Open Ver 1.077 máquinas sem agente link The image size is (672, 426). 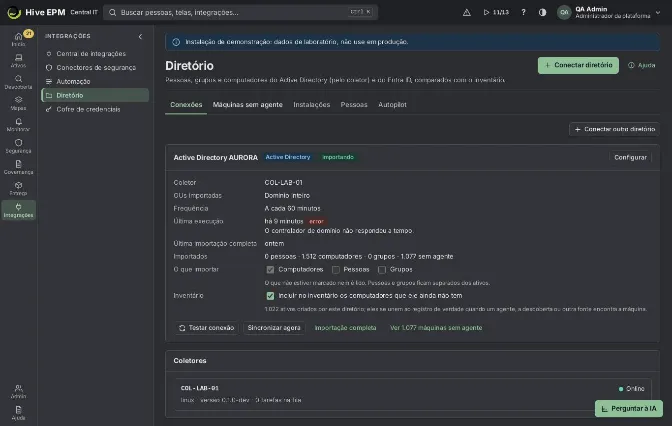click(436, 328)
